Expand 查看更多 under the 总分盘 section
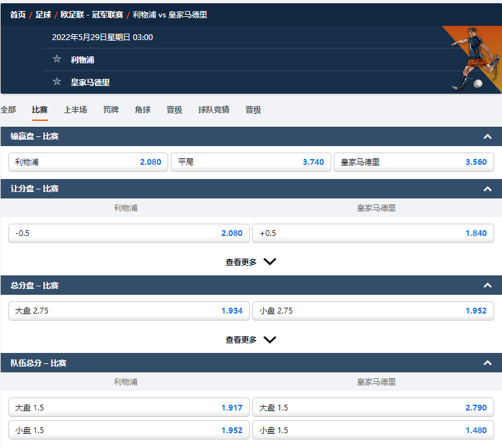Image resolution: width=502 pixels, height=448 pixels. click(x=250, y=339)
